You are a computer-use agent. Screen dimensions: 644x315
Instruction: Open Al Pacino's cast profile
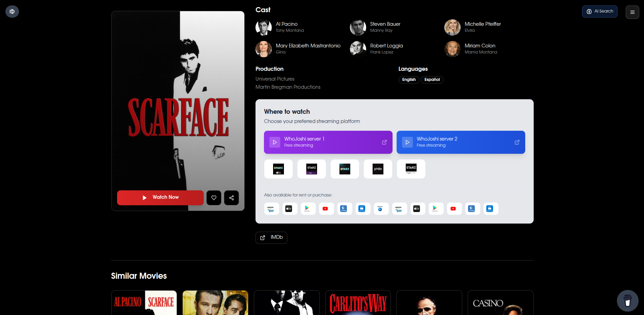280,27
